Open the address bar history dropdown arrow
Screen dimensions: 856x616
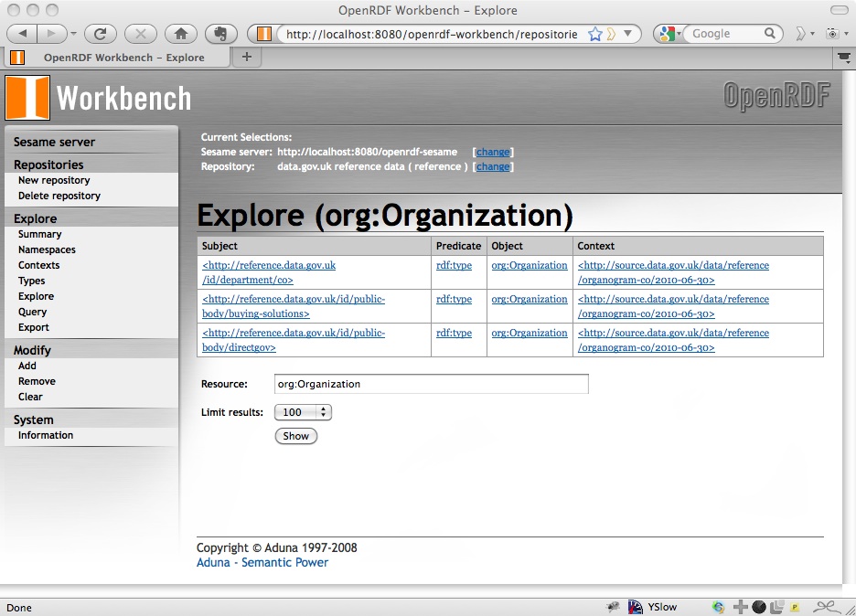[x=627, y=34]
